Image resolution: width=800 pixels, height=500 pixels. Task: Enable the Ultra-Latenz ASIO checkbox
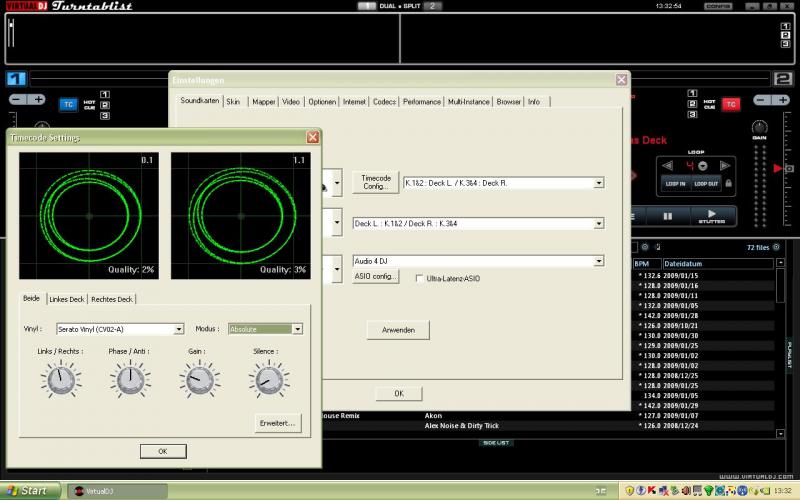coord(419,279)
